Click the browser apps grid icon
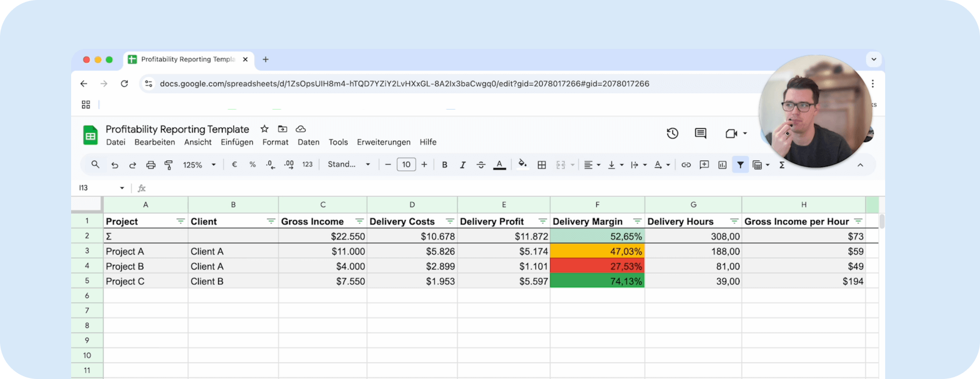The image size is (980, 379). (x=86, y=105)
